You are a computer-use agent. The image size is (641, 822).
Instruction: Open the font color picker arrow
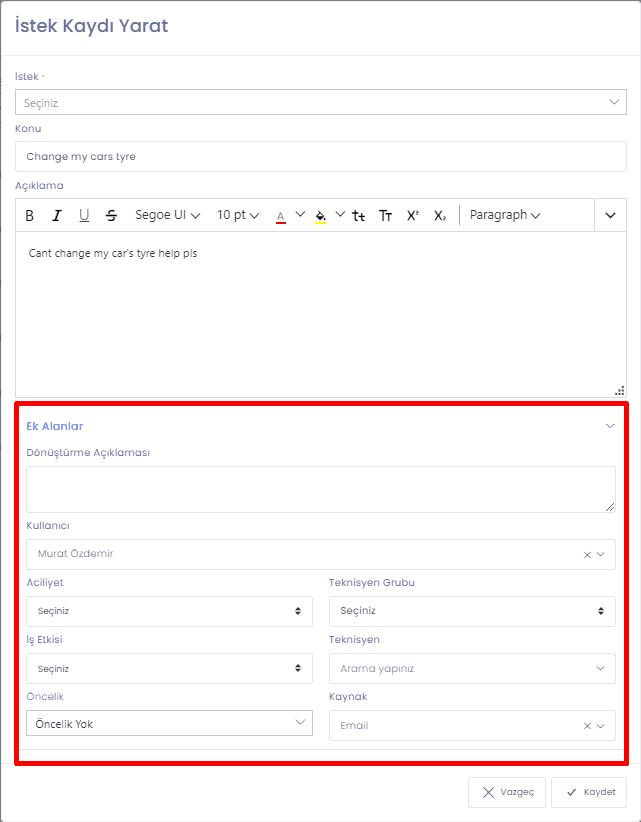click(x=300, y=214)
